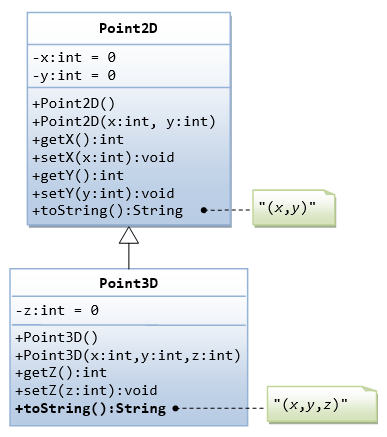Select the -z:int = 0 attribute
This screenshot has height=437, width=387.
(57, 311)
